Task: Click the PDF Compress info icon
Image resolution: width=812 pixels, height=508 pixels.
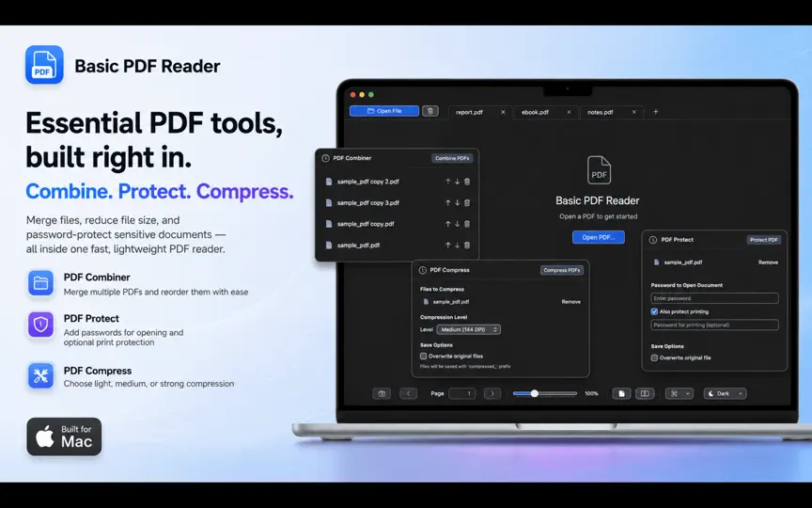Action: click(423, 270)
